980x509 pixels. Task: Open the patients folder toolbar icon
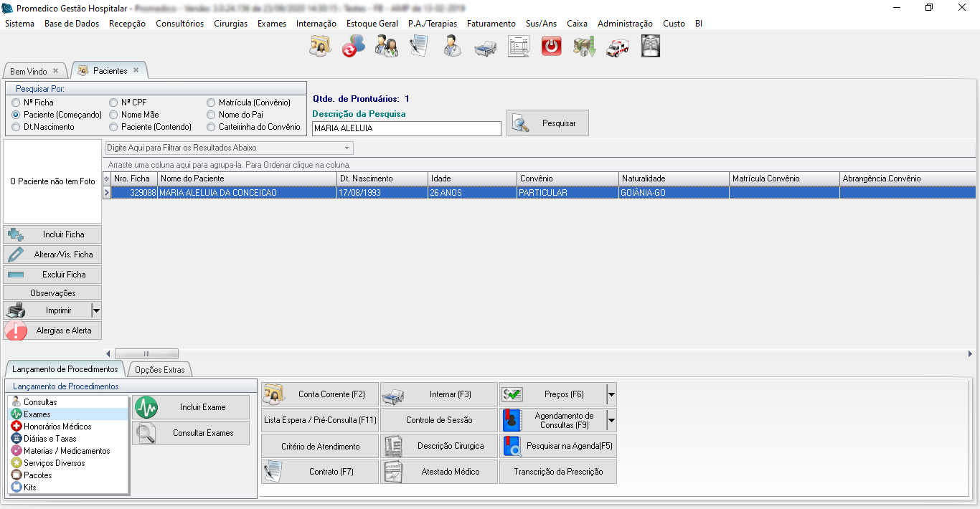click(320, 47)
